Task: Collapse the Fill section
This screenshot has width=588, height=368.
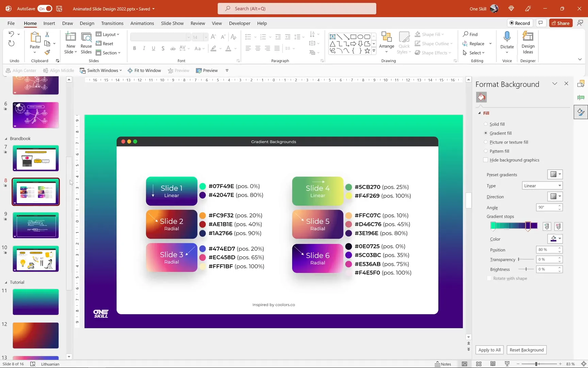Action: pos(479,113)
